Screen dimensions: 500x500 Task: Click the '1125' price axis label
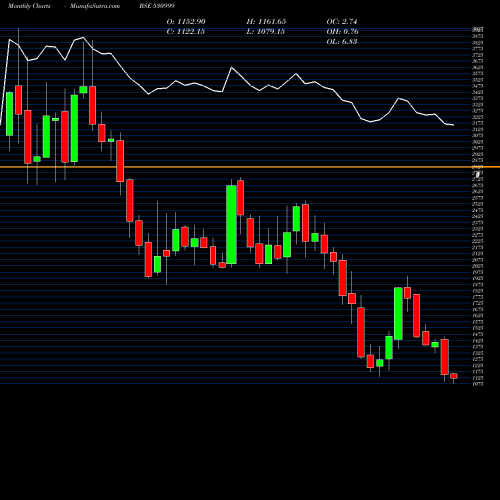pos(478,378)
